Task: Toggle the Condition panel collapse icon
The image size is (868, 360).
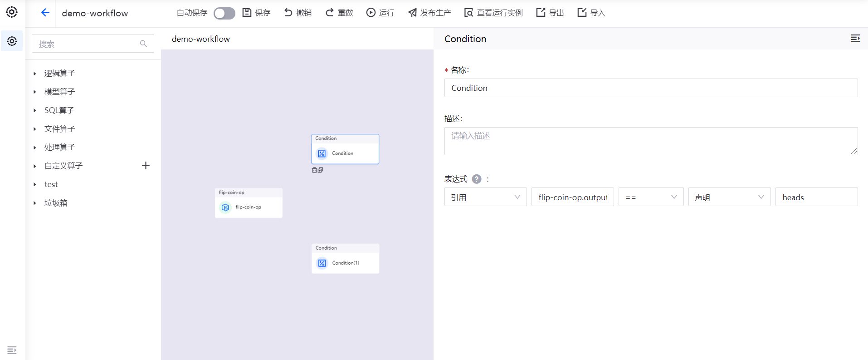Action: click(x=855, y=39)
